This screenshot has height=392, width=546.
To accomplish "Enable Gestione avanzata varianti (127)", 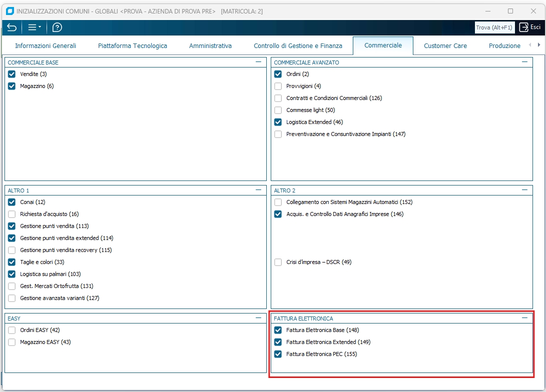I will [x=12, y=298].
